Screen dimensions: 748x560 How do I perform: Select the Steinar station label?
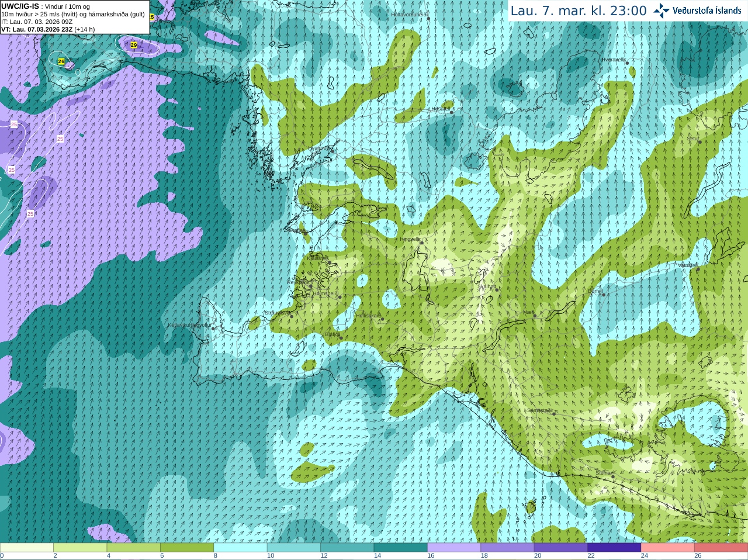coord(603,473)
